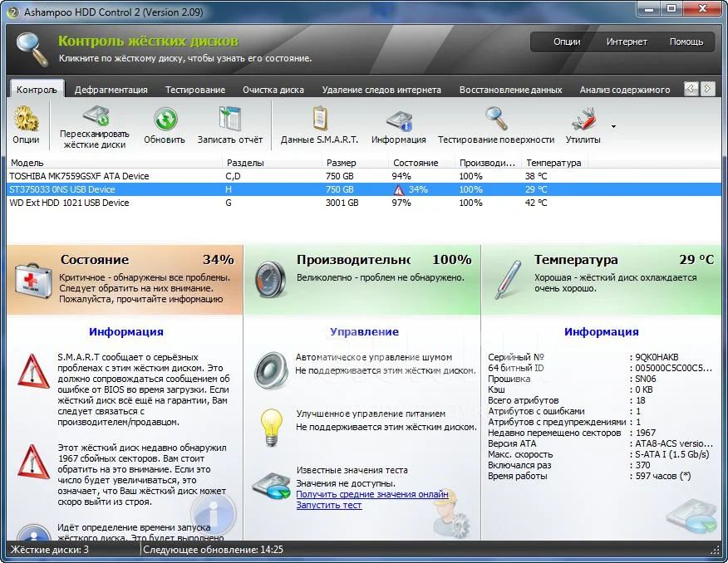Image resolution: width=728 pixels, height=563 pixels.
Task: Select ST375033 0NS USB Device row
Action: click(364, 189)
